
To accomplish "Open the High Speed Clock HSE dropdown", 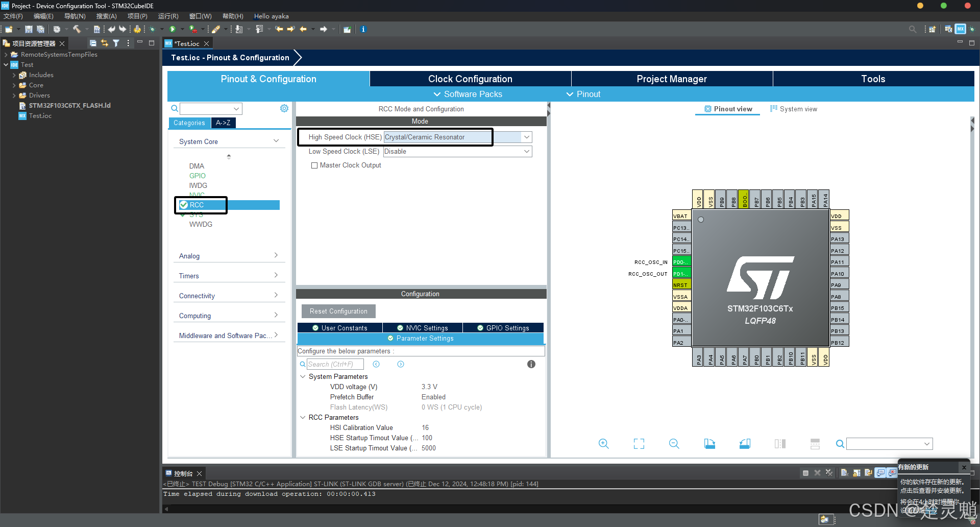I will (x=527, y=137).
